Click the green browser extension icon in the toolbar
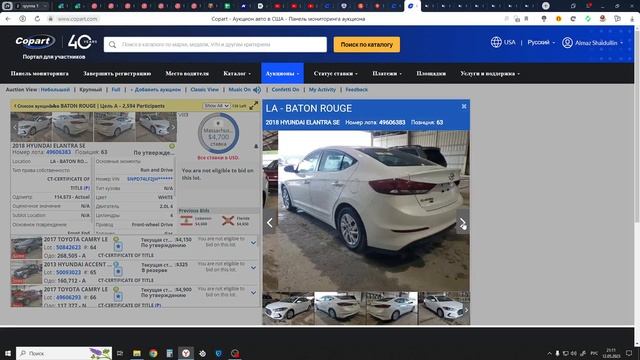This screenshot has height=360, width=640. tap(588, 19)
